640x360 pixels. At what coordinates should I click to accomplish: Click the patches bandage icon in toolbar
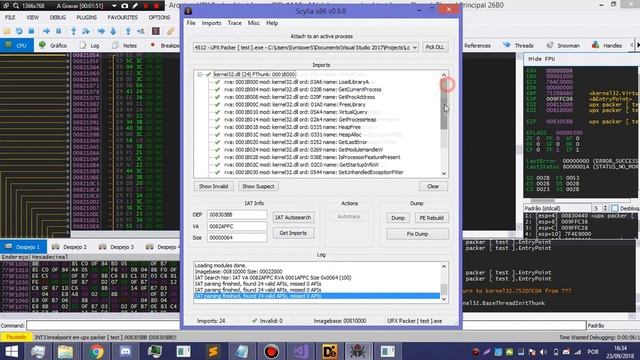pos(170,31)
